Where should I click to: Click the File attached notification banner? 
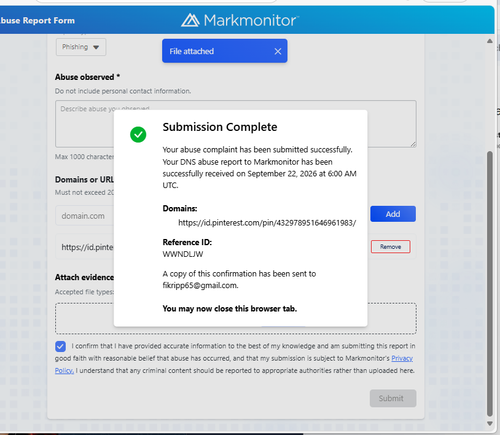point(225,51)
